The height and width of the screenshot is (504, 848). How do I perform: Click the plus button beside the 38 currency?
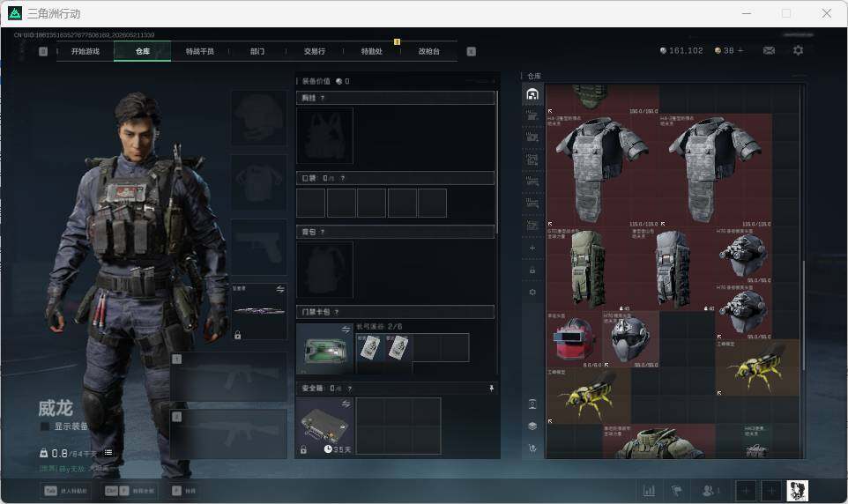coord(740,50)
